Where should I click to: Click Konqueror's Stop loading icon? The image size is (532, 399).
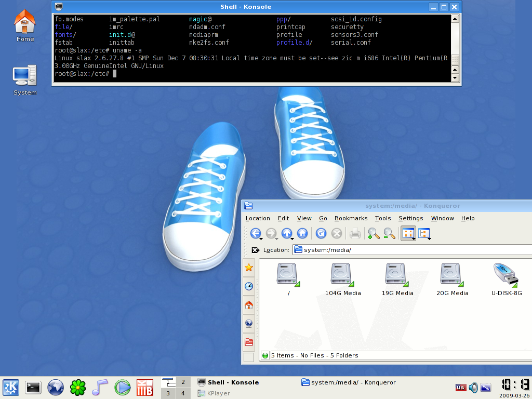(x=336, y=233)
